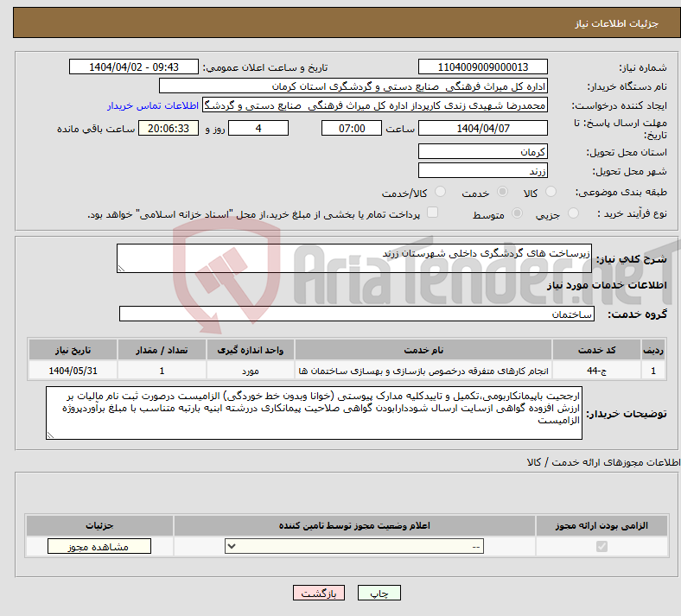681x616 pixels.
Task: Click the response deadline date 1404/04/07
Action: coord(482,129)
